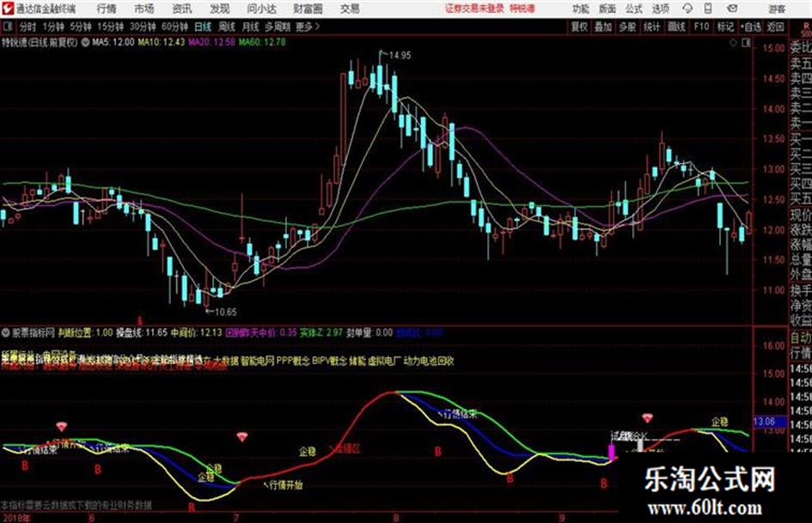Viewport: 812px width, 523px height.
Task: Switch to 60分钟 period tab
Action: [174, 27]
